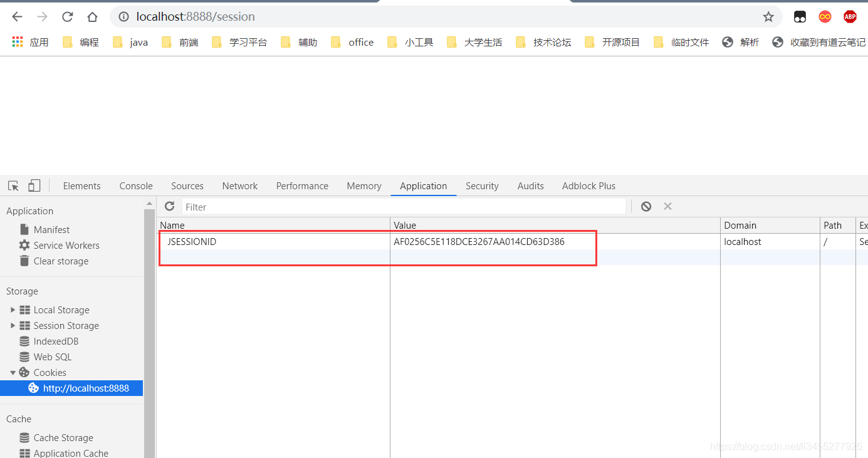Switch to the Elements tab
The width and height of the screenshot is (868, 458).
click(81, 186)
